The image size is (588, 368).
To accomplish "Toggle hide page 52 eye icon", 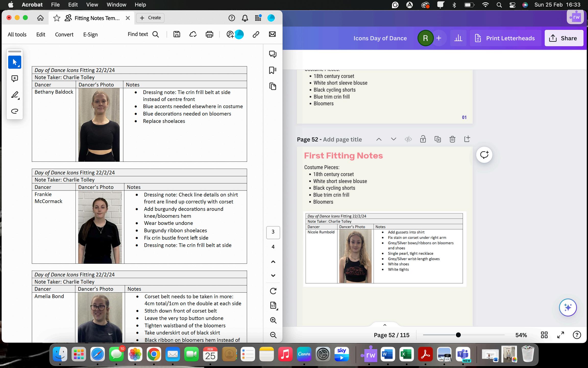I will [x=408, y=139].
